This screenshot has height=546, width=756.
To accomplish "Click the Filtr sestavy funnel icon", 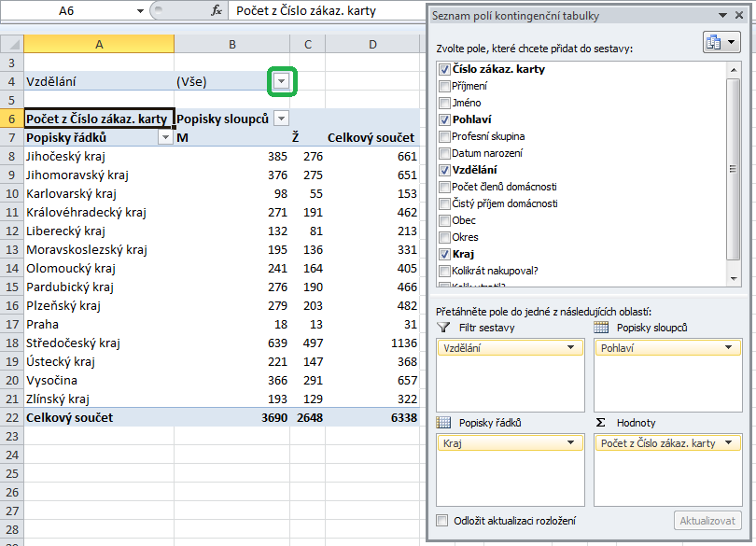I will tap(443, 328).
